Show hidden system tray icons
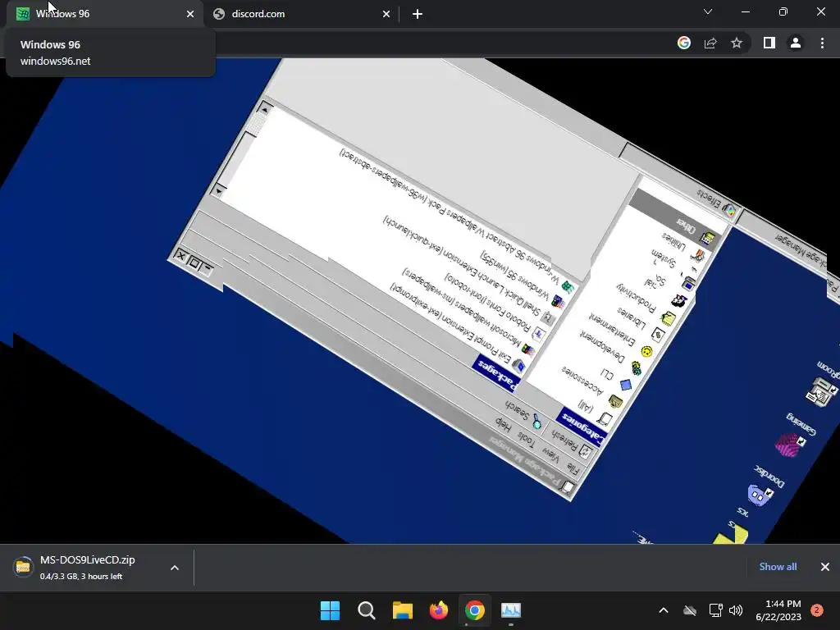 point(663,610)
